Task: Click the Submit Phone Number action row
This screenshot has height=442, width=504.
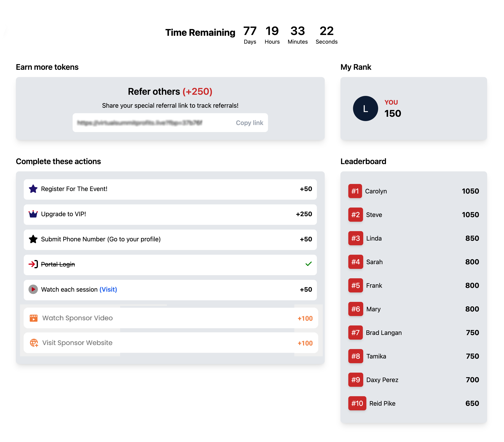Action: tap(170, 239)
